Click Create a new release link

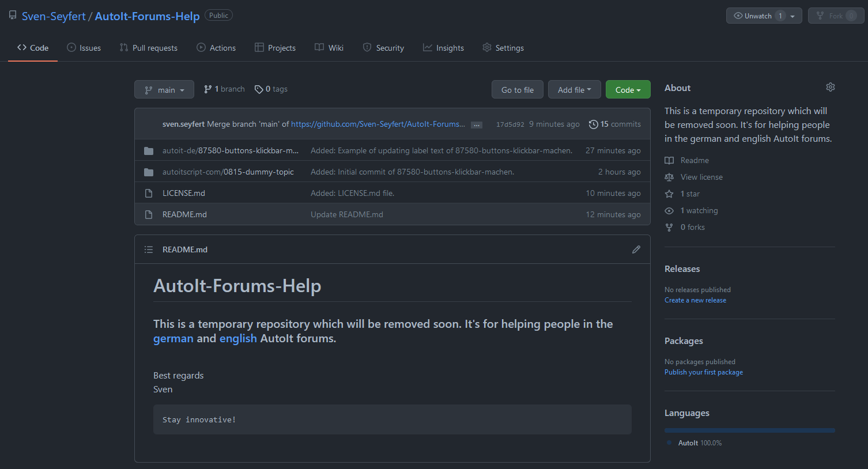click(695, 300)
